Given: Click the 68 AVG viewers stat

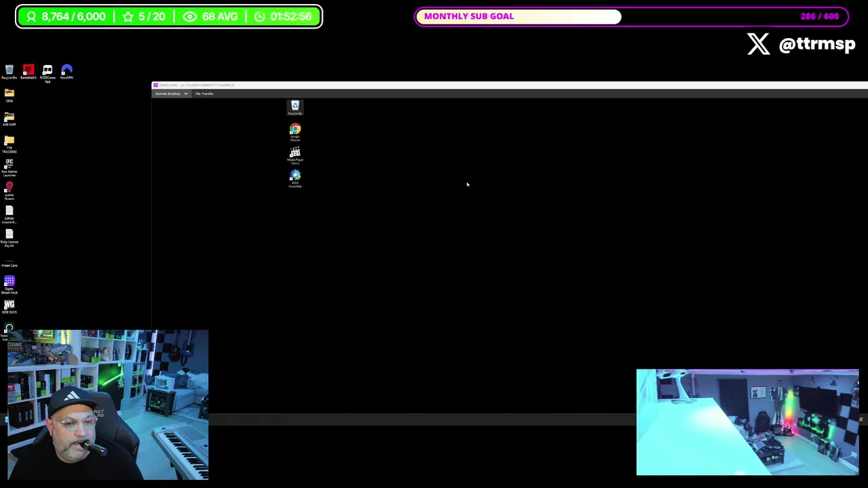Looking at the screenshot, I should tap(210, 16).
